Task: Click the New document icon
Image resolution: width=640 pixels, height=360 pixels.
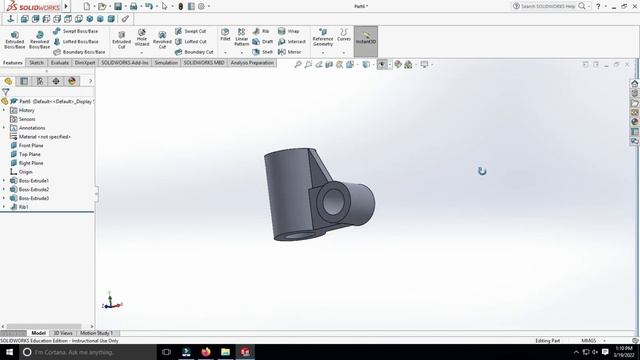Action: 87,6
